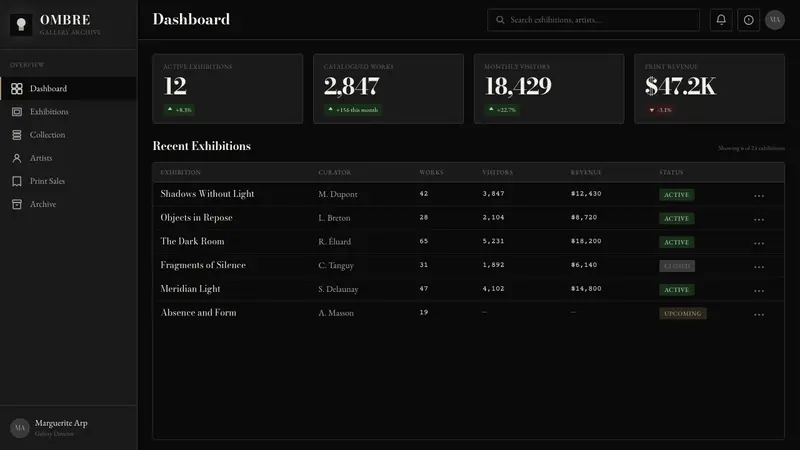This screenshot has height=450, width=800.
Task: Open more options for Fragments of Silence
Action: (759, 267)
